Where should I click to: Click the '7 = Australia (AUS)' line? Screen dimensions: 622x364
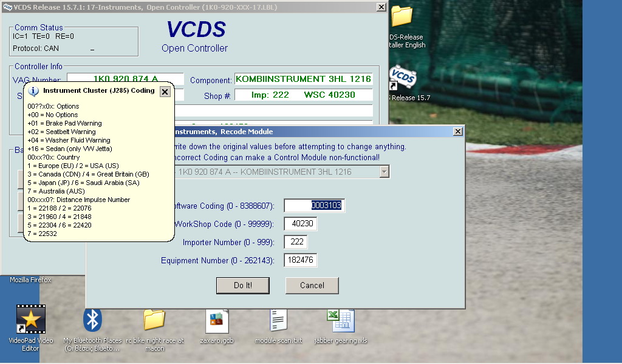coord(56,191)
